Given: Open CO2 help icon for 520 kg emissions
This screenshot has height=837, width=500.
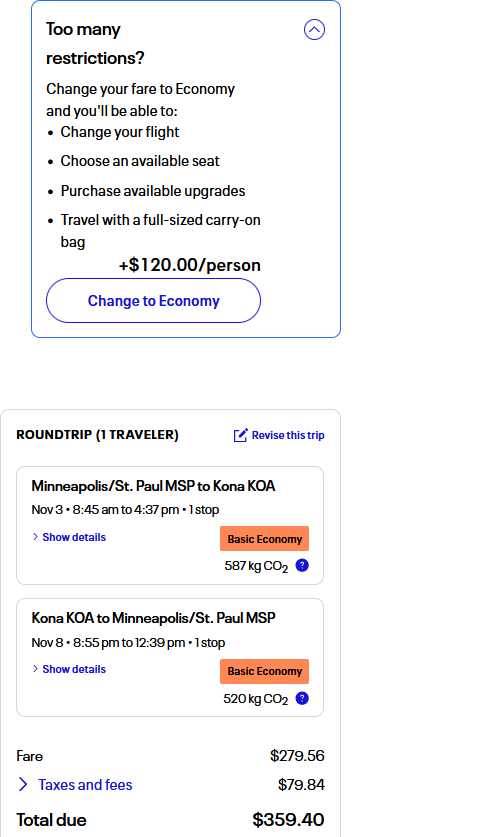Looking at the screenshot, I should [x=302, y=698].
